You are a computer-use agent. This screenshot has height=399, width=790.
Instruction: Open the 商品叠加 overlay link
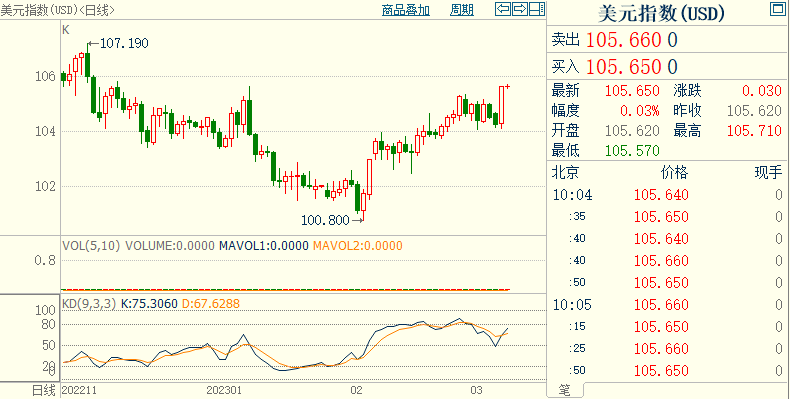tap(406, 10)
